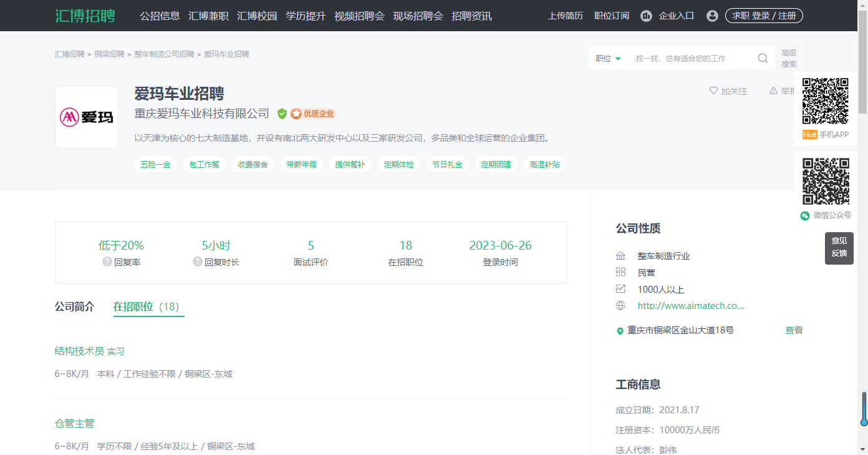Click the search input field
The height and width of the screenshot is (455, 868).
(x=691, y=58)
